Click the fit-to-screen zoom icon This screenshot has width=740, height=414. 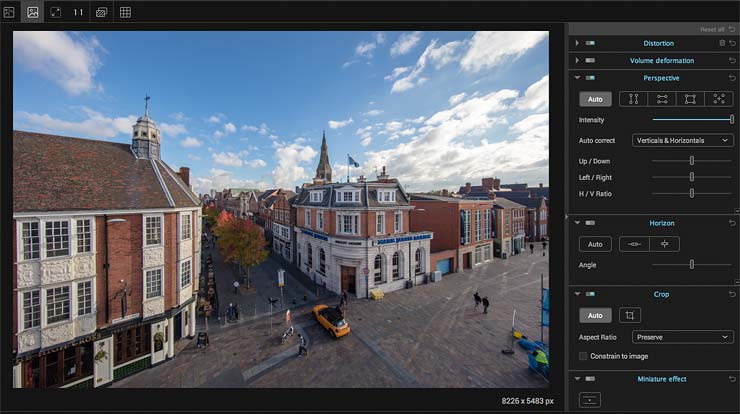click(x=56, y=12)
